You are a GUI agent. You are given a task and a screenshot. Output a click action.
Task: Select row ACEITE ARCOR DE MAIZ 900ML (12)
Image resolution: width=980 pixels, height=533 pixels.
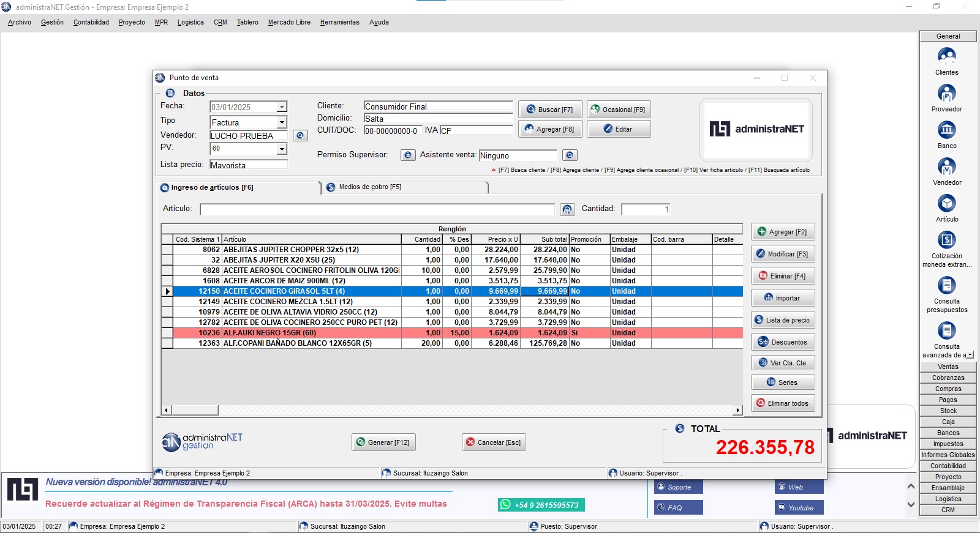452,281
